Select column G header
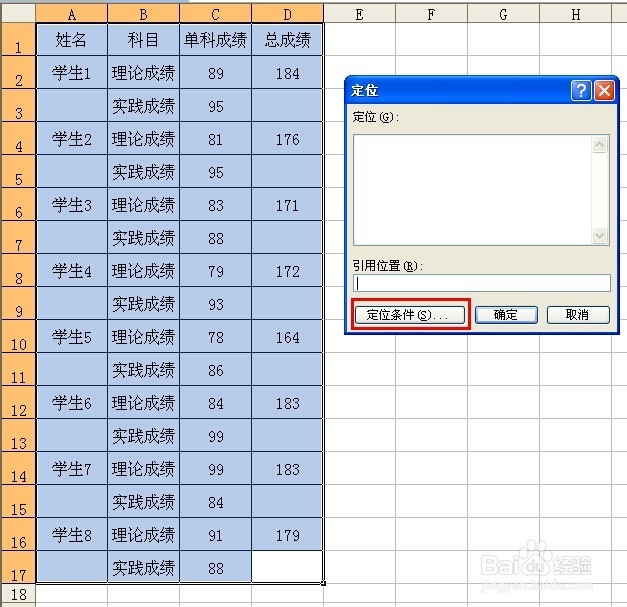 point(503,14)
